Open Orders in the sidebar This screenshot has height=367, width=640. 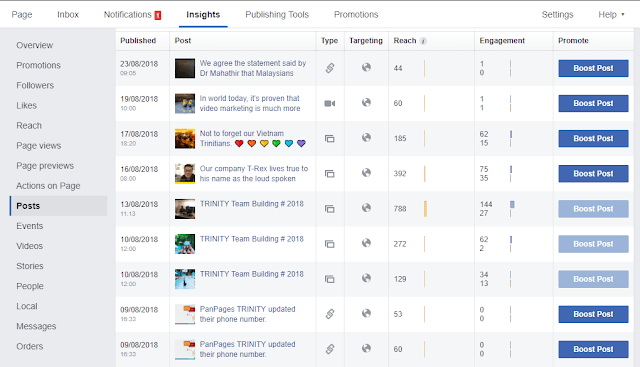[29, 346]
